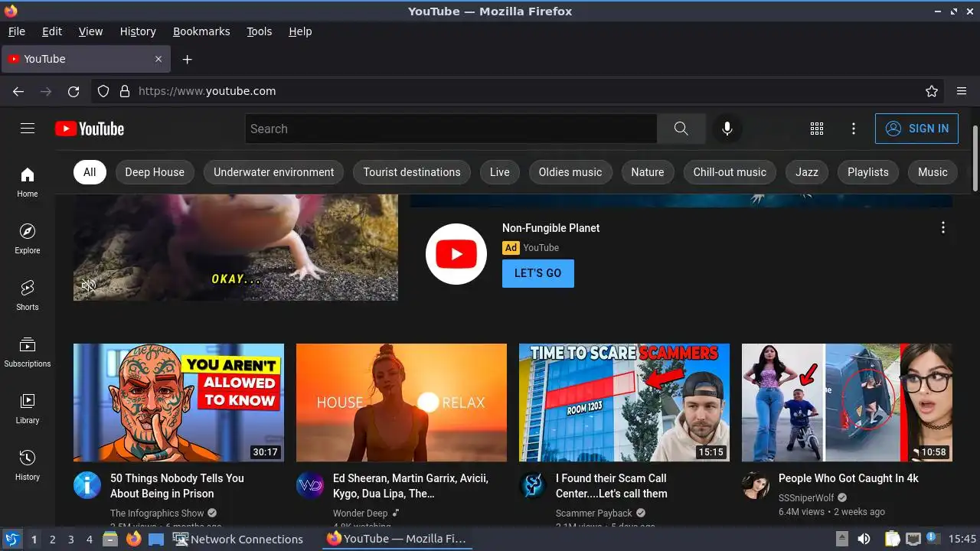This screenshot has width=980, height=551.
Task: Show site security padlock info
Action: (125, 91)
